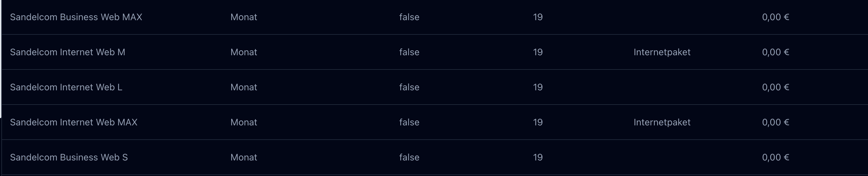Click false value for Business Web MAX
This screenshot has width=868, height=176.
(x=409, y=17)
